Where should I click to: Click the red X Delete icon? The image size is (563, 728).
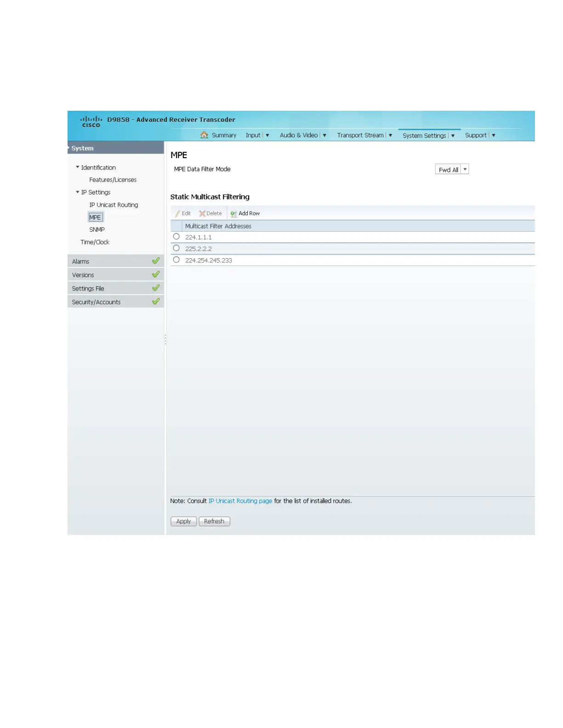tap(202, 214)
